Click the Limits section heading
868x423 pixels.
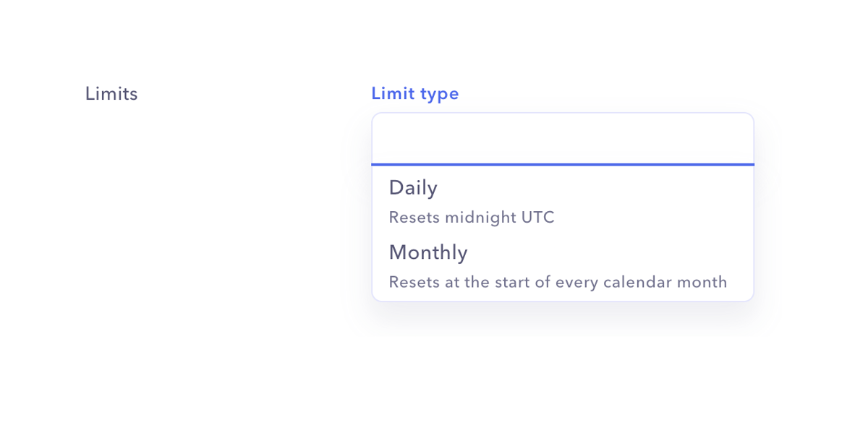coord(111,93)
